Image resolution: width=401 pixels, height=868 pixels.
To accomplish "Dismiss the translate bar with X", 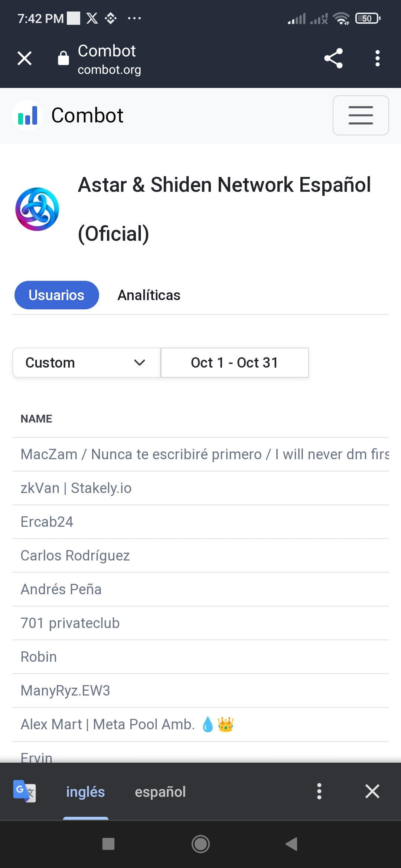I will click(x=372, y=792).
